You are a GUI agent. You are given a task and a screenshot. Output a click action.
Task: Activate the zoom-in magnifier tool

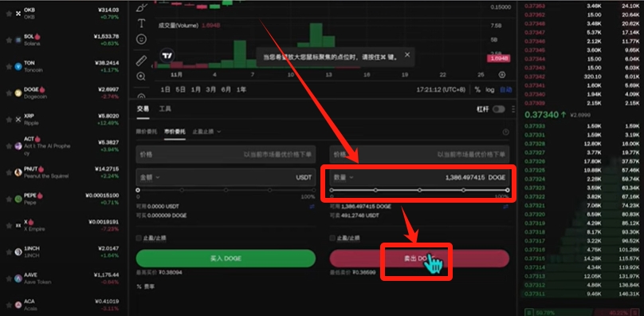[x=141, y=77]
